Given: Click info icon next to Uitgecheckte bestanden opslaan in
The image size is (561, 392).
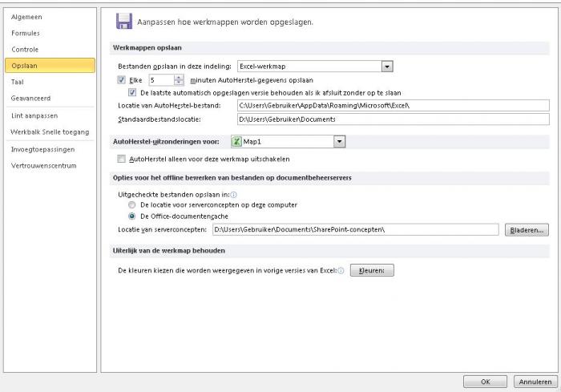Looking at the screenshot, I should coord(234,195).
